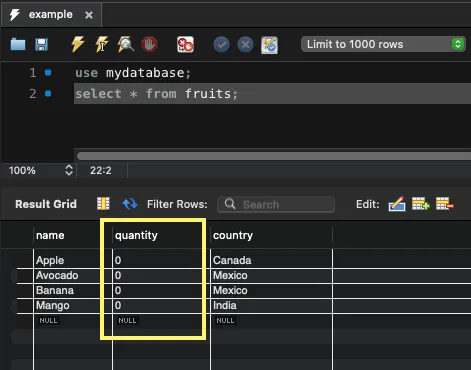The image size is (471, 370).
Task: Refresh the result grid data
Action: click(130, 204)
